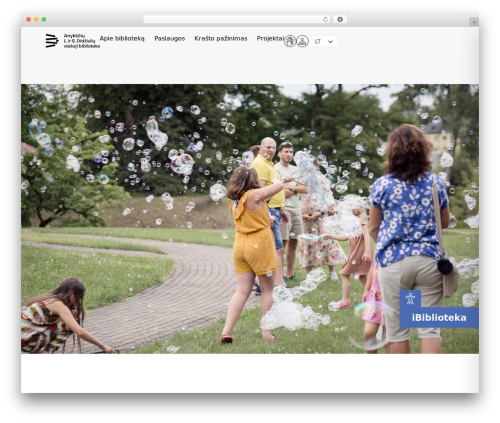Click the iBiblioteka banner link
This screenshot has width=500, height=423.
pyautogui.click(x=439, y=318)
